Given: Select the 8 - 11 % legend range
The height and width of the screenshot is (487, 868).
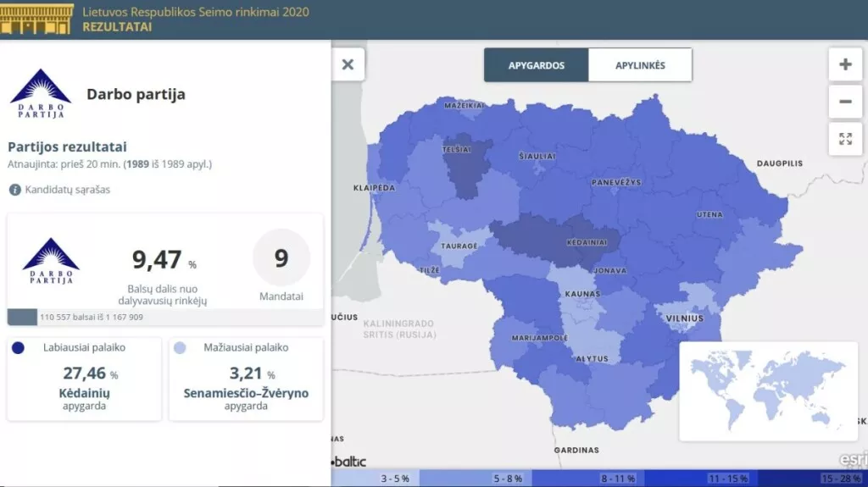Looking at the screenshot, I should click(x=588, y=479).
